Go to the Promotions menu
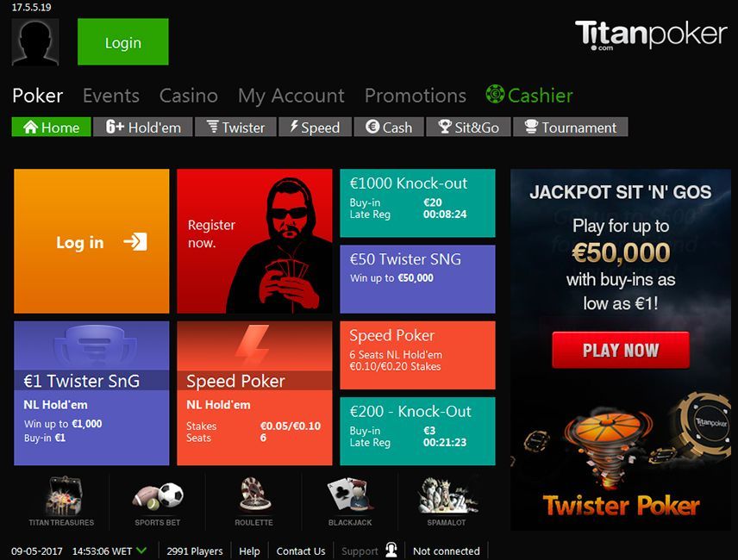Viewport: 738px width, 560px height. pos(416,96)
